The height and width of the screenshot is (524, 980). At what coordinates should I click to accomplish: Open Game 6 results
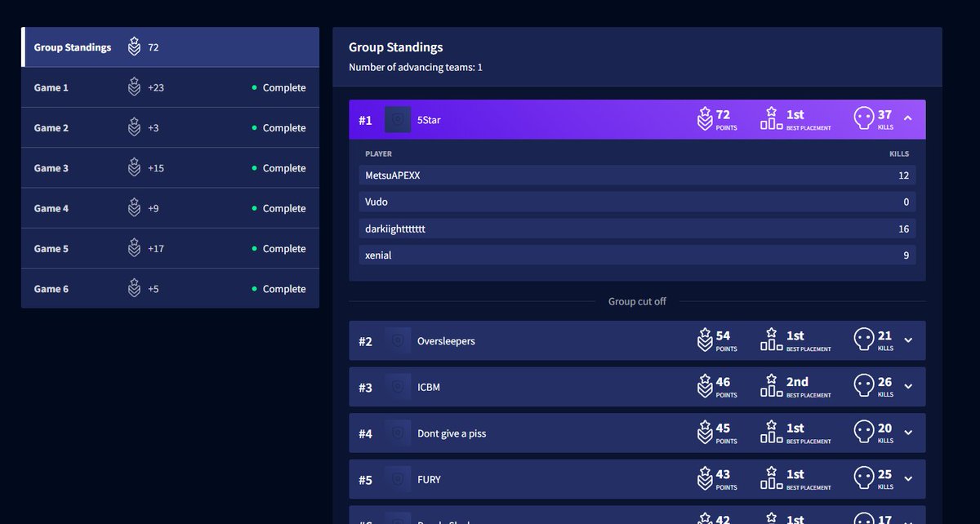pyautogui.click(x=170, y=288)
